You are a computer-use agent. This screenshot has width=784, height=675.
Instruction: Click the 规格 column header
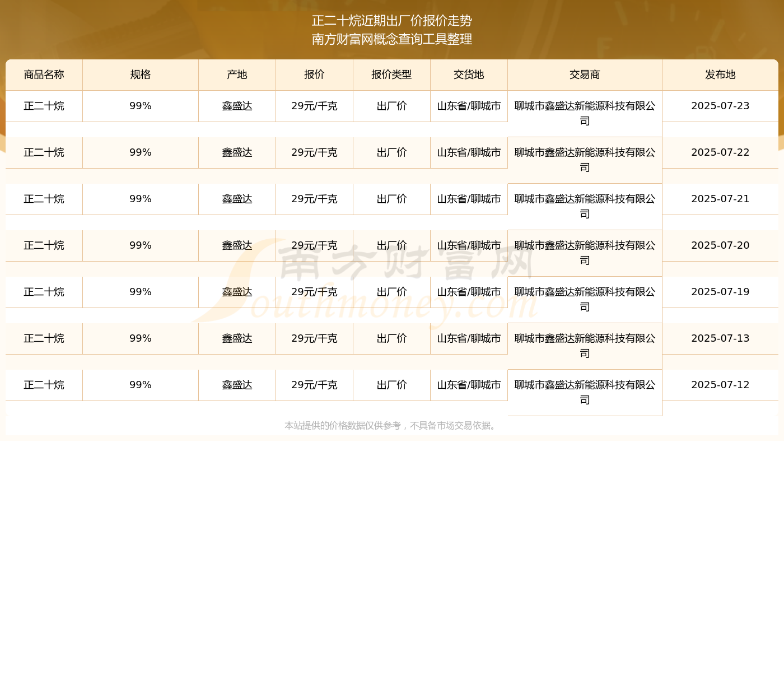point(141,75)
